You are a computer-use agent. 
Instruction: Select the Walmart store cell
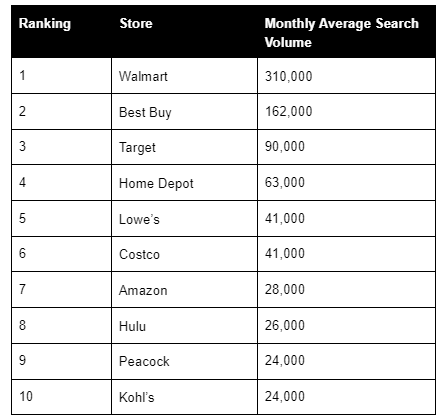(x=184, y=76)
